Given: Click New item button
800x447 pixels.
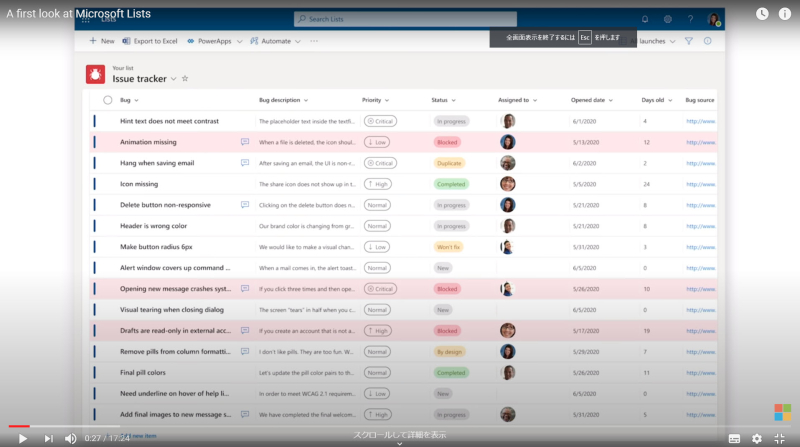Looking at the screenshot, I should pyautogui.click(x=102, y=41).
